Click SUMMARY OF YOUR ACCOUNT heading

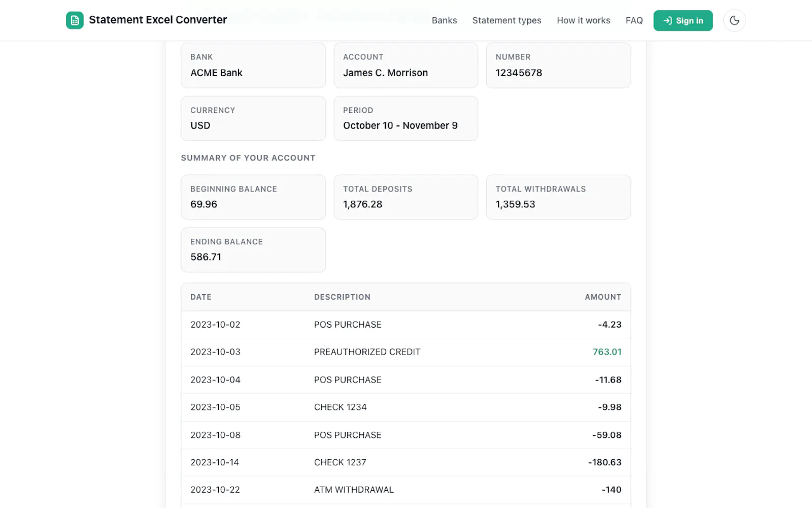tap(248, 158)
